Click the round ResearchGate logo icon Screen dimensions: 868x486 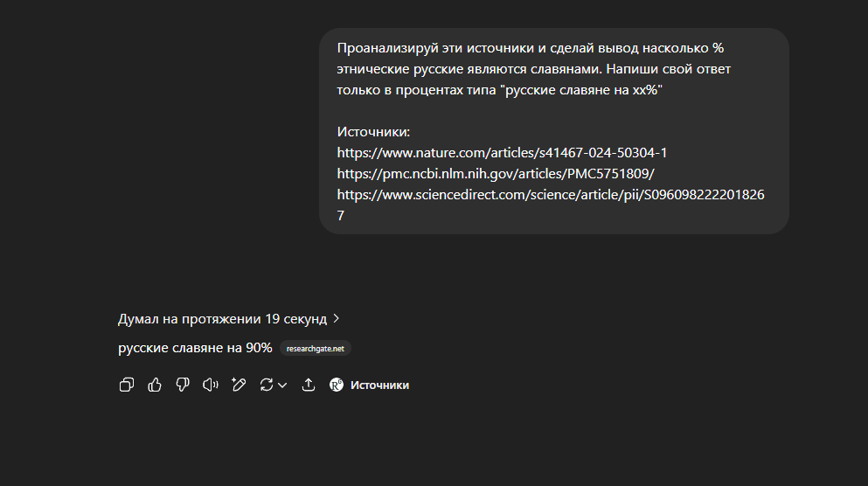tap(337, 385)
